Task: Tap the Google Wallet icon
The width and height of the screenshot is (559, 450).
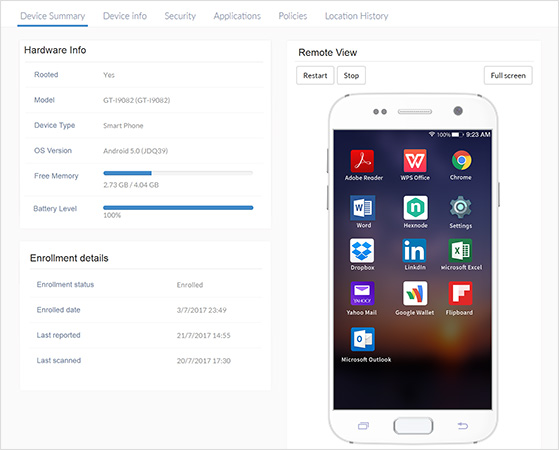Action: click(415, 293)
